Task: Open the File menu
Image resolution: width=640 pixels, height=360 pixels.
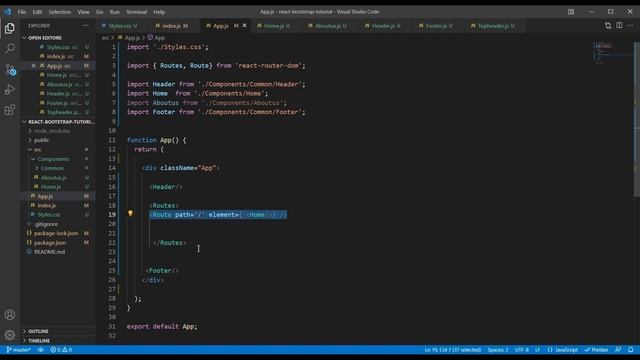Action: coord(22,12)
